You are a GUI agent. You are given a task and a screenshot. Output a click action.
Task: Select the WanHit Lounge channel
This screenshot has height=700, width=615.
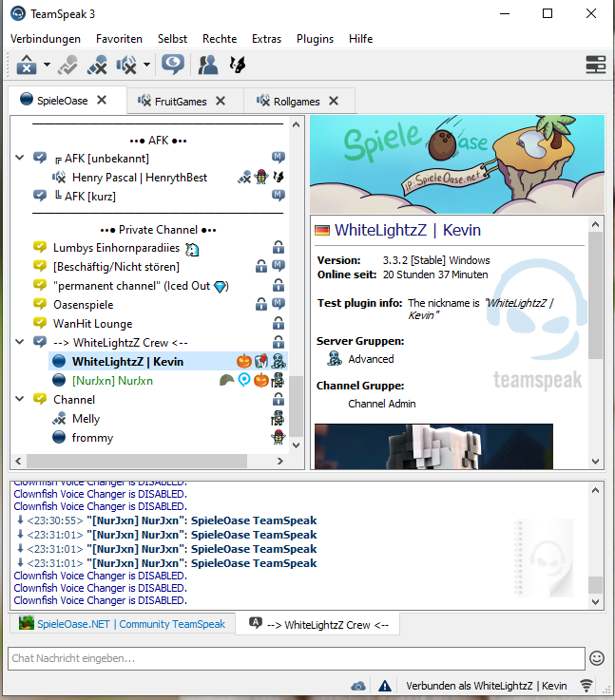point(93,324)
